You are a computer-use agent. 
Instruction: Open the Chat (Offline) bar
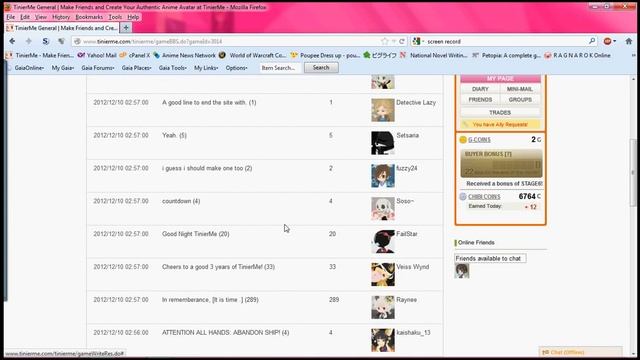coord(580,352)
